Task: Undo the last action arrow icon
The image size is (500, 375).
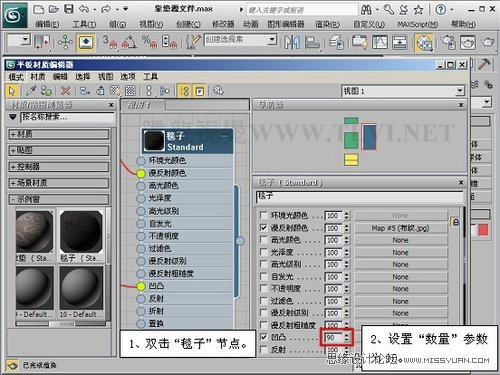Action: coord(84,9)
